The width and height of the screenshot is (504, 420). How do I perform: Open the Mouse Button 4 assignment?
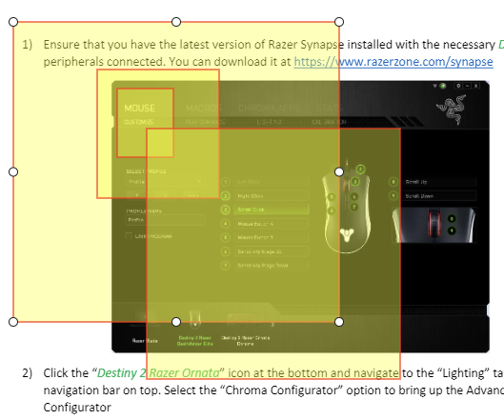click(271, 224)
